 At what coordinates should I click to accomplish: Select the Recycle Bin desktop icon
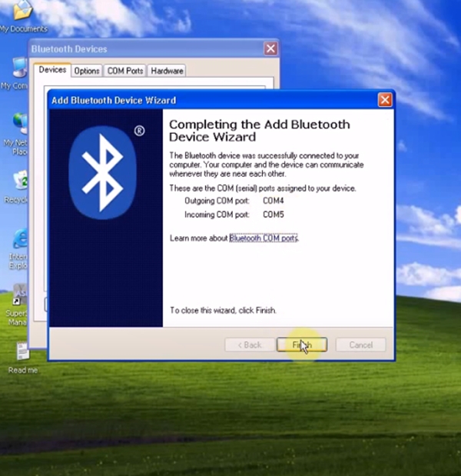18,187
